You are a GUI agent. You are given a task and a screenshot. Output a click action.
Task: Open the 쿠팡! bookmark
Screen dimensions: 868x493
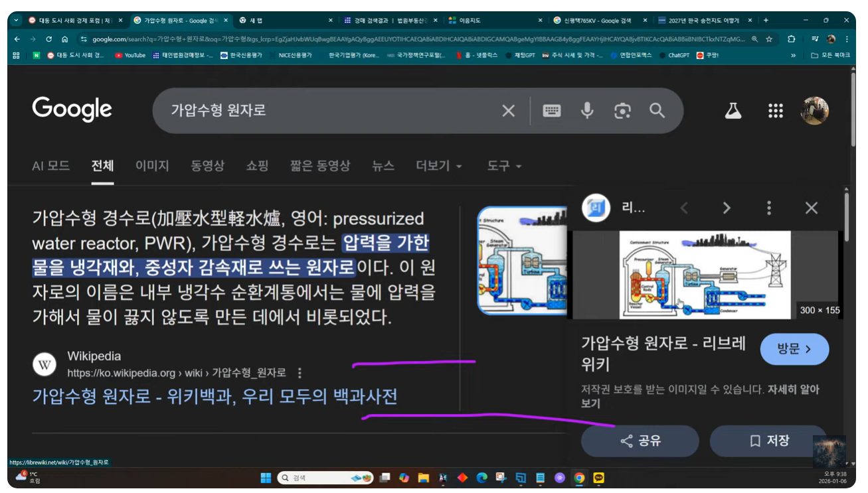708,56
